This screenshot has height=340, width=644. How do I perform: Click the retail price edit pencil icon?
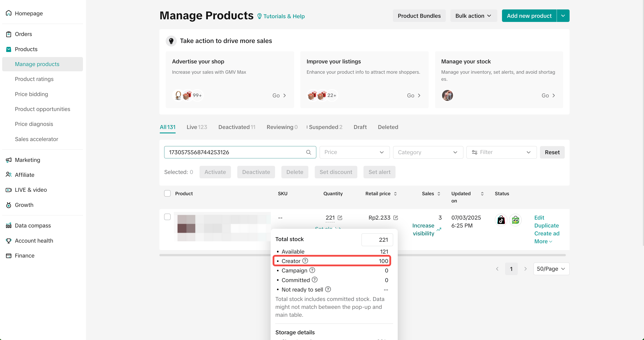pos(396,218)
